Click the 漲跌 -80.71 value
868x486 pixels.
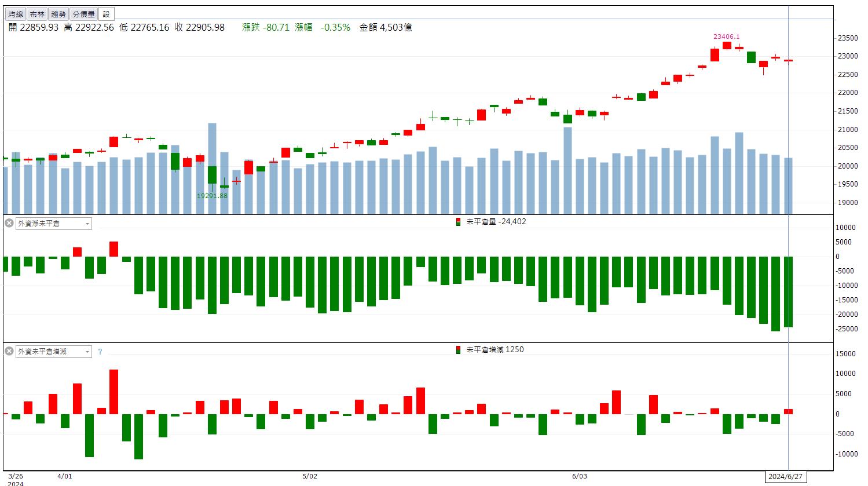pos(265,27)
